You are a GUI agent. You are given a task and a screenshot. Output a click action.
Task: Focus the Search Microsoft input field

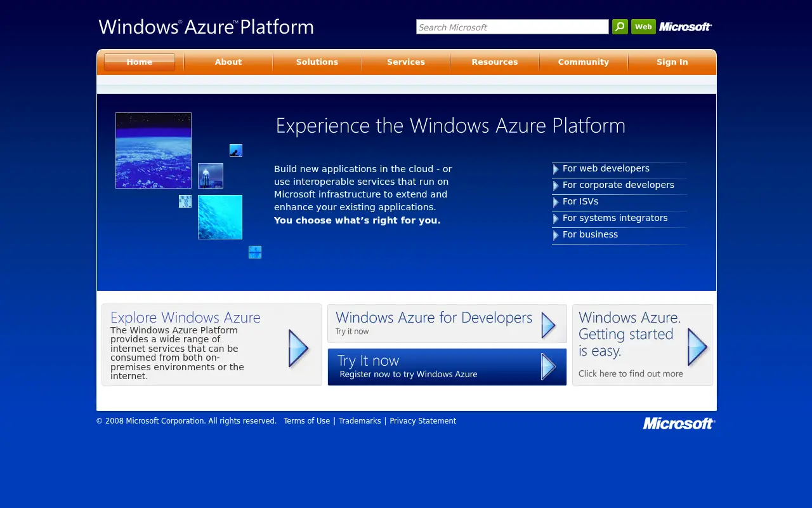513,27
